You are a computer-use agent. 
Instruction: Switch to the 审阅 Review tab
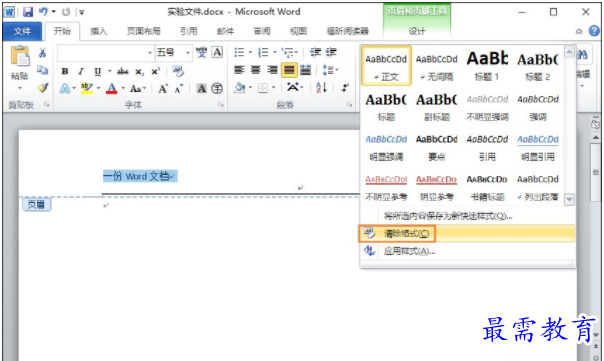click(262, 31)
